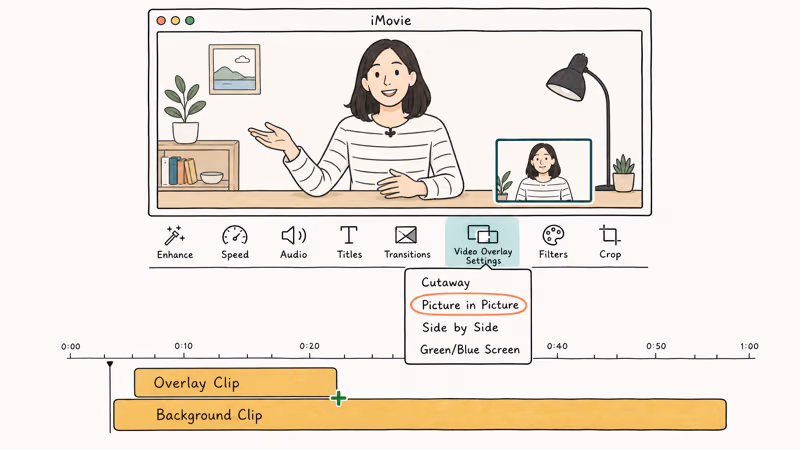Select Green/Blue Screen option
800x450 pixels.
[x=470, y=349]
